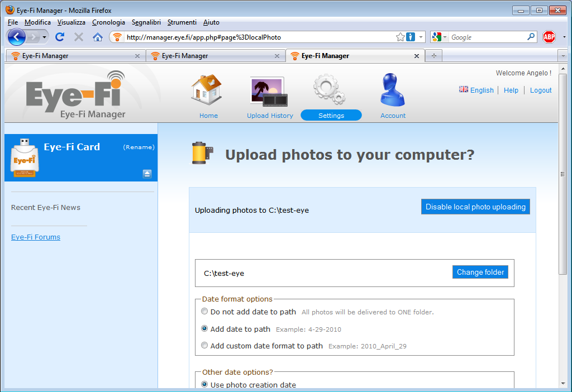
Task: Click the film roll icon
Action: coord(202,153)
